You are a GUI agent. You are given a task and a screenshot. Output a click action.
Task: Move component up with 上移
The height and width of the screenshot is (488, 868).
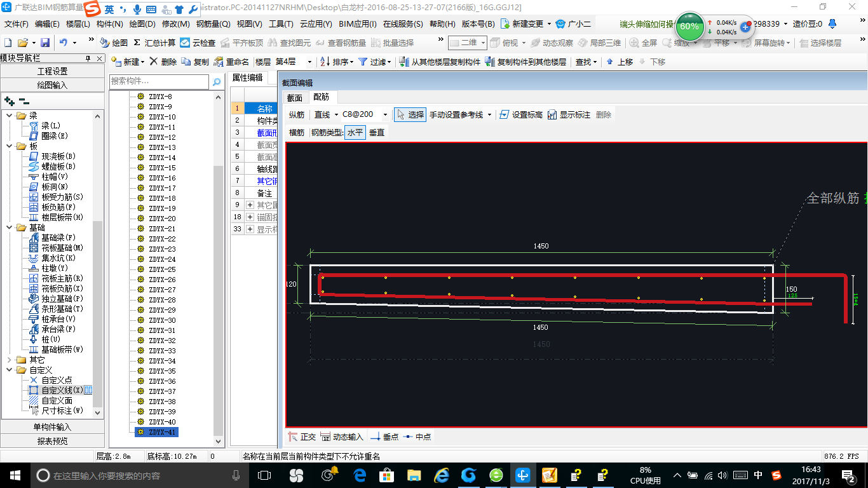click(620, 62)
